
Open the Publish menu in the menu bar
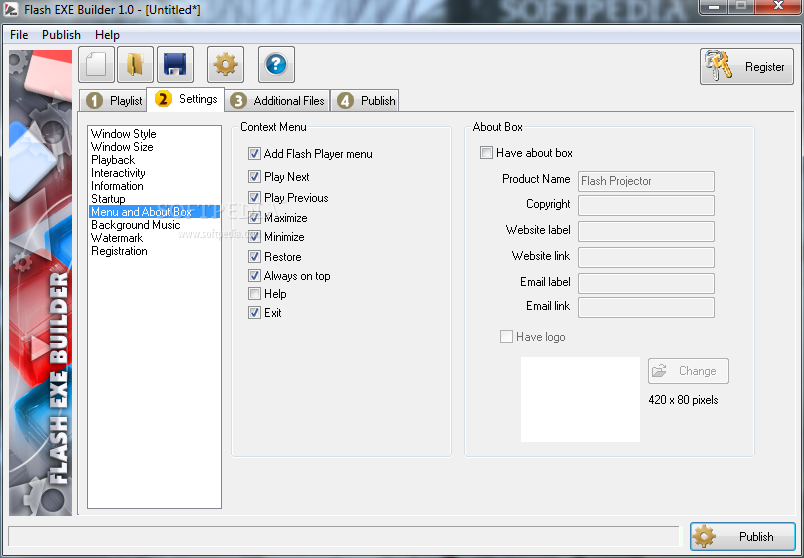pyautogui.click(x=61, y=35)
